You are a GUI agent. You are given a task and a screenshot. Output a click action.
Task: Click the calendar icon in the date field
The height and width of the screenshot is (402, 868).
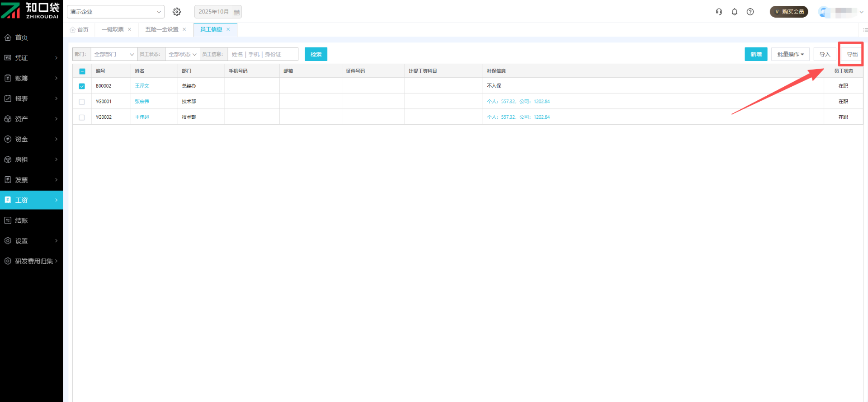(x=236, y=12)
